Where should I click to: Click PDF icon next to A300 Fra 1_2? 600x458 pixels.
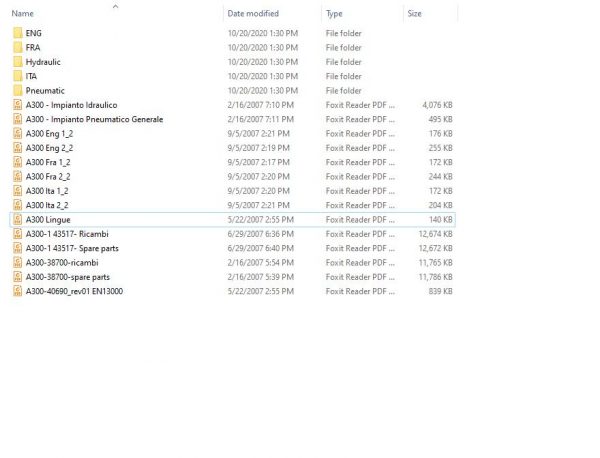pyautogui.click(x=18, y=162)
